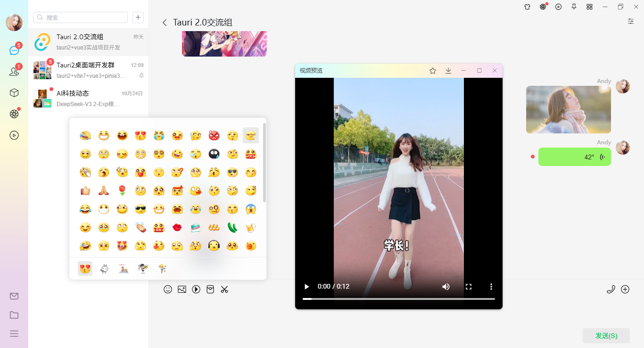Start a call with the phone icon
This screenshot has height=348, width=644.
coord(611,290)
